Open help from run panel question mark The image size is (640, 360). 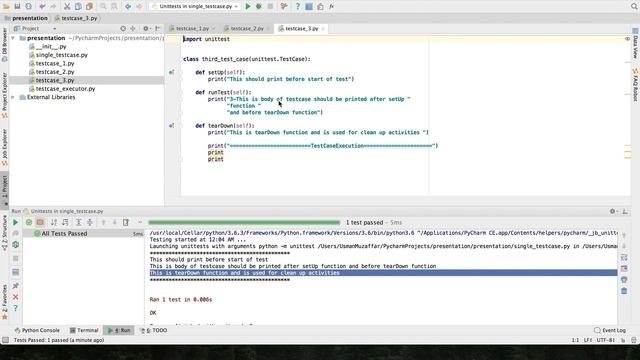16,309
